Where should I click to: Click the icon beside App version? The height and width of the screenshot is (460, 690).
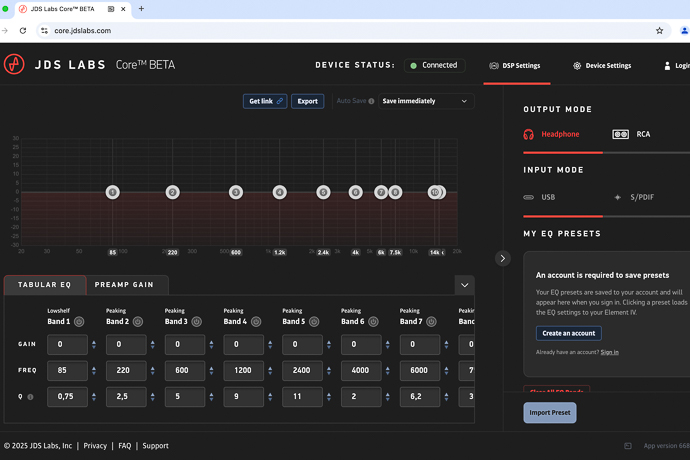(x=628, y=446)
